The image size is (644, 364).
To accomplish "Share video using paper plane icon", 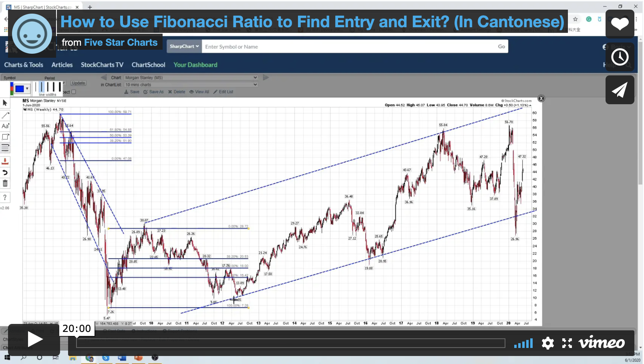I will point(620,90).
